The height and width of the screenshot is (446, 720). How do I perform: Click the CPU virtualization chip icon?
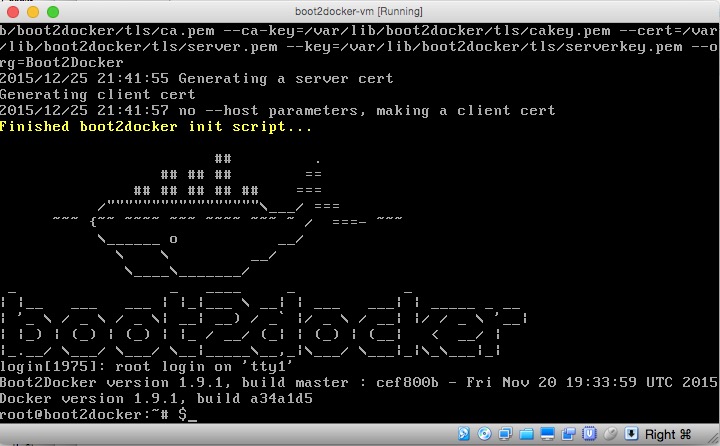coord(589,434)
